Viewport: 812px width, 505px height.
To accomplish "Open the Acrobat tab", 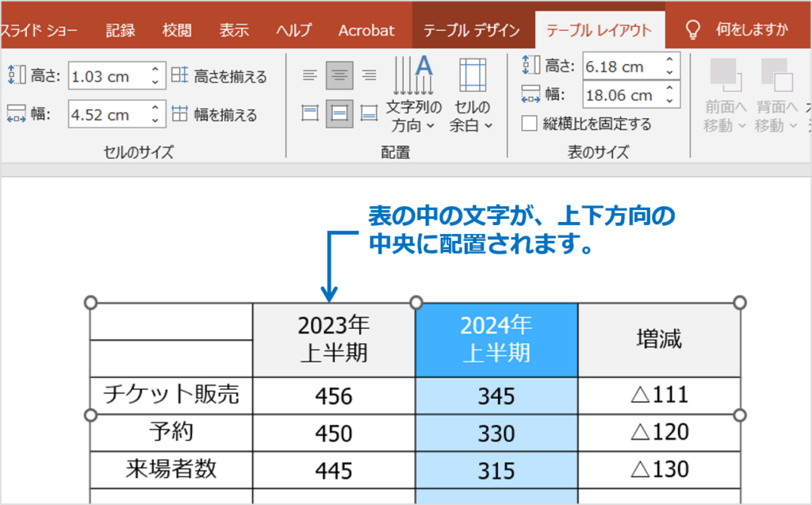I will [366, 31].
